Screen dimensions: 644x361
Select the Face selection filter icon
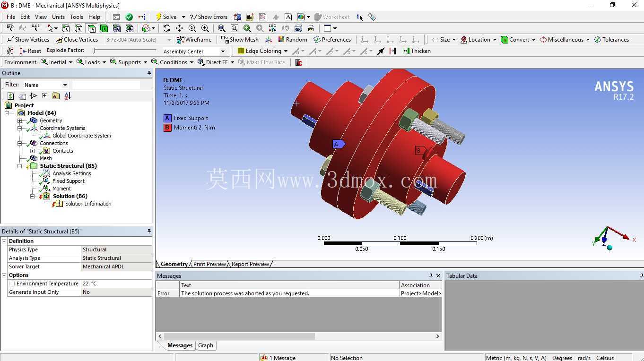pos(91,28)
